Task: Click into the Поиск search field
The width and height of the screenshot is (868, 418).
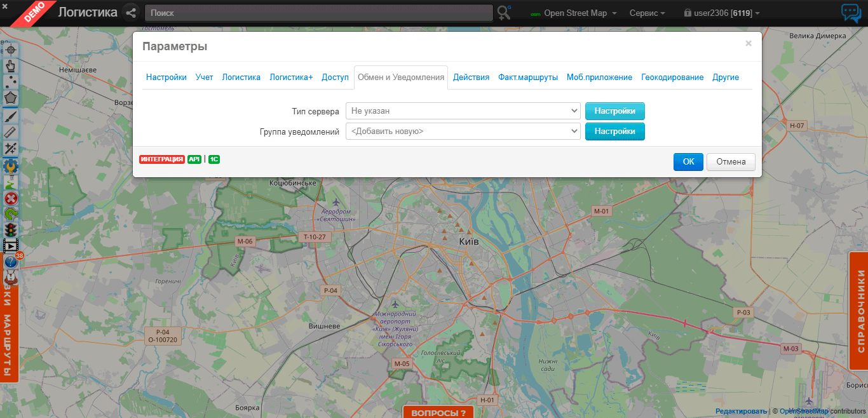Action: tap(318, 13)
